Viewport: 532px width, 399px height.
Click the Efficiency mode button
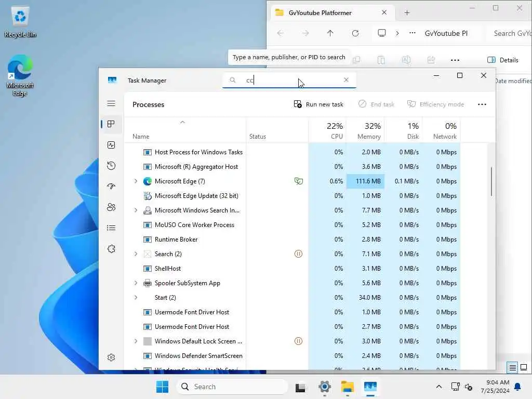[435, 104]
